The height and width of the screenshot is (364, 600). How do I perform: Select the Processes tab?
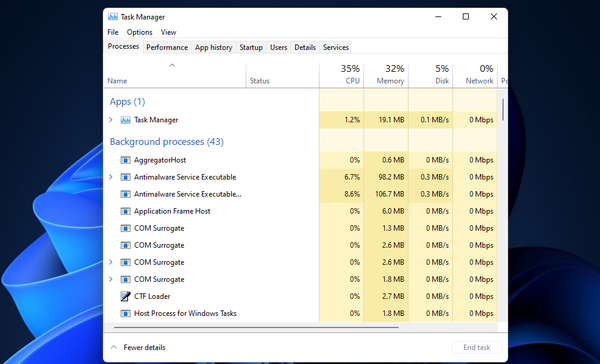pyautogui.click(x=123, y=46)
